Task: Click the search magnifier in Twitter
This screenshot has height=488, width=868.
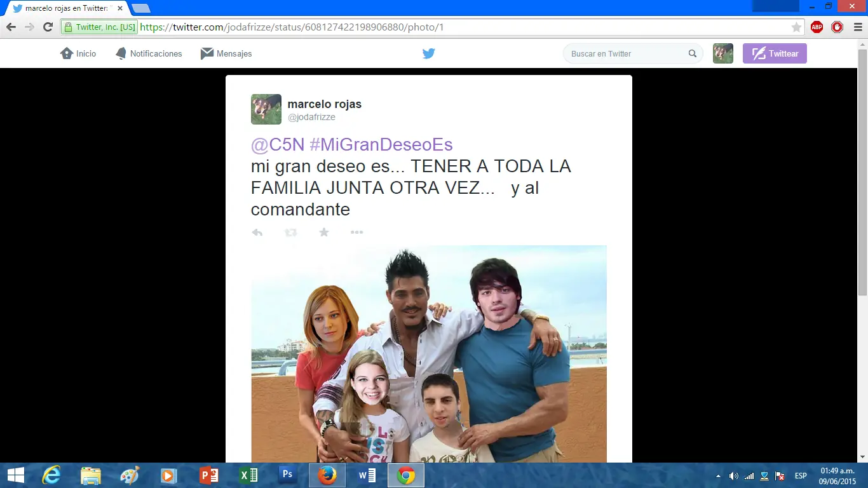Action: [693, 53]
